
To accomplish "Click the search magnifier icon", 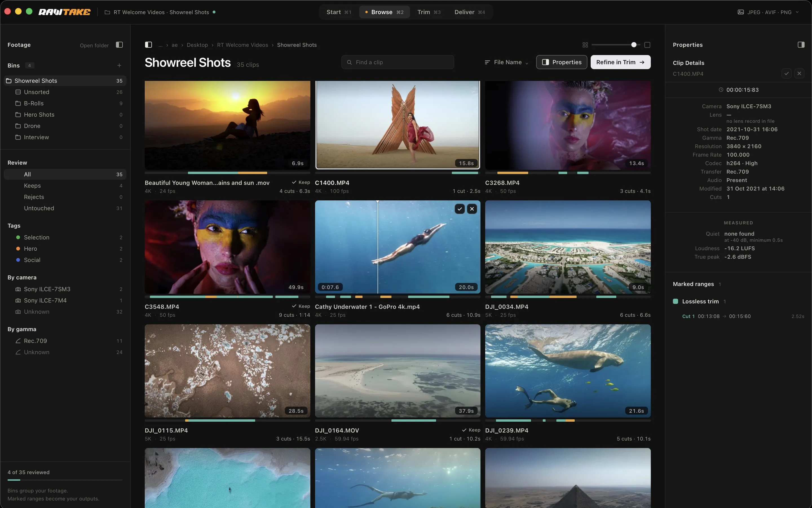I will point(349,62).
